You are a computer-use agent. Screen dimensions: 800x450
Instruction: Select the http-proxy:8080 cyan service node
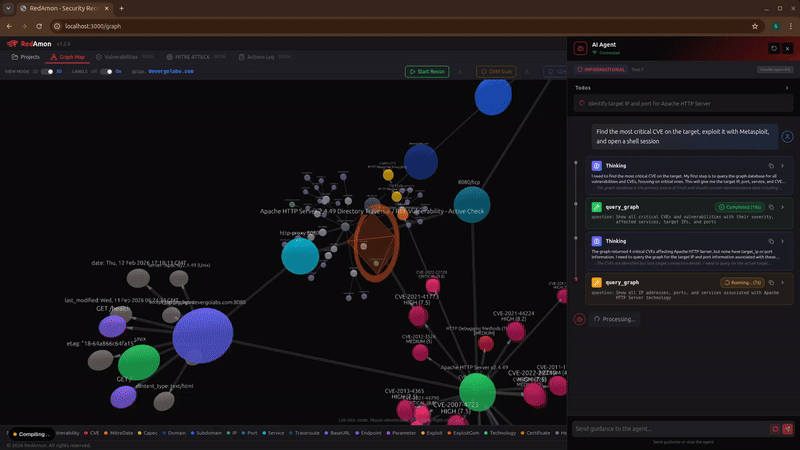300,256
